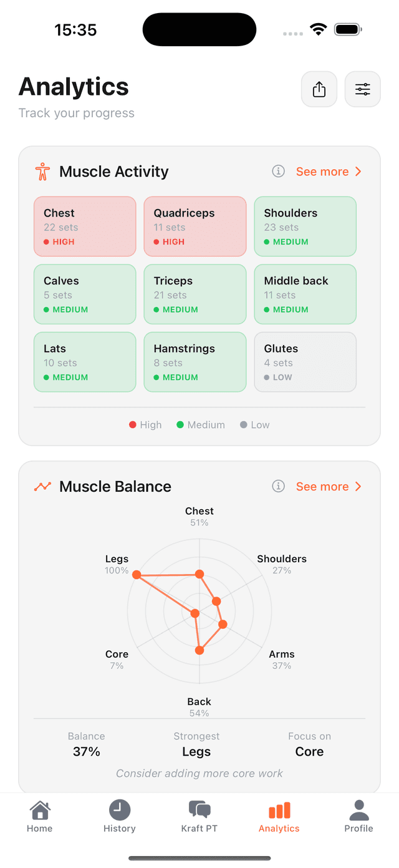Viewport: 399px width, 868px height.
Task: Toggle the Low intensity legend filter
Action: coord(254,424)
